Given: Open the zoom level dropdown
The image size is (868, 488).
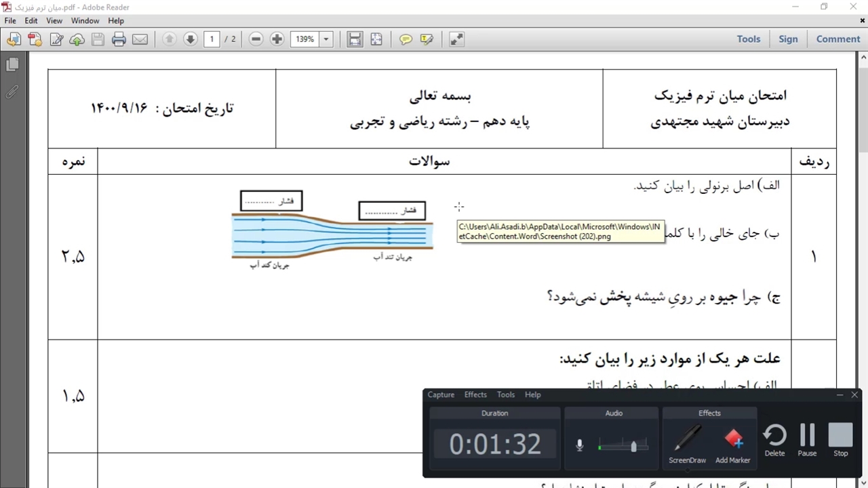Looking at the screenshot, I should 326,39.
